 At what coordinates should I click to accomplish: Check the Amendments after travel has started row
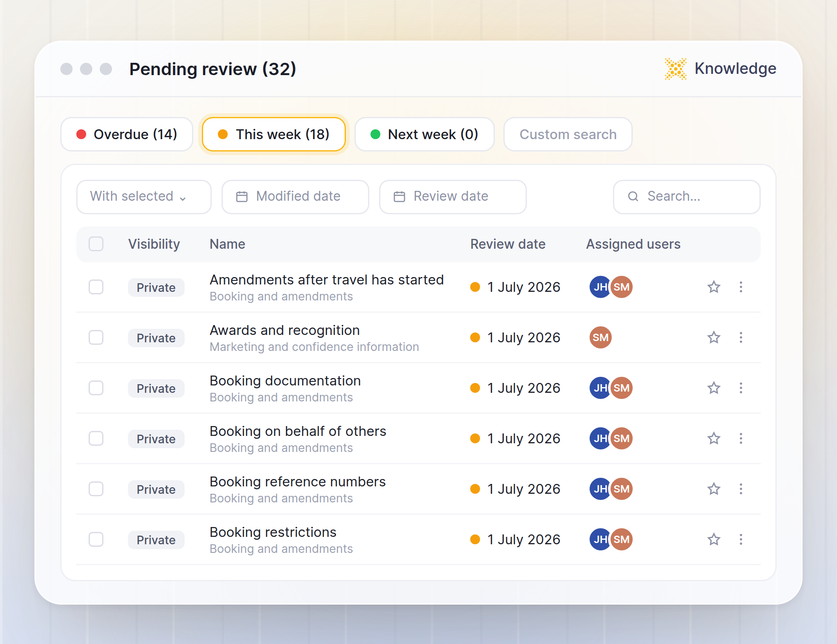coord(96,287)
